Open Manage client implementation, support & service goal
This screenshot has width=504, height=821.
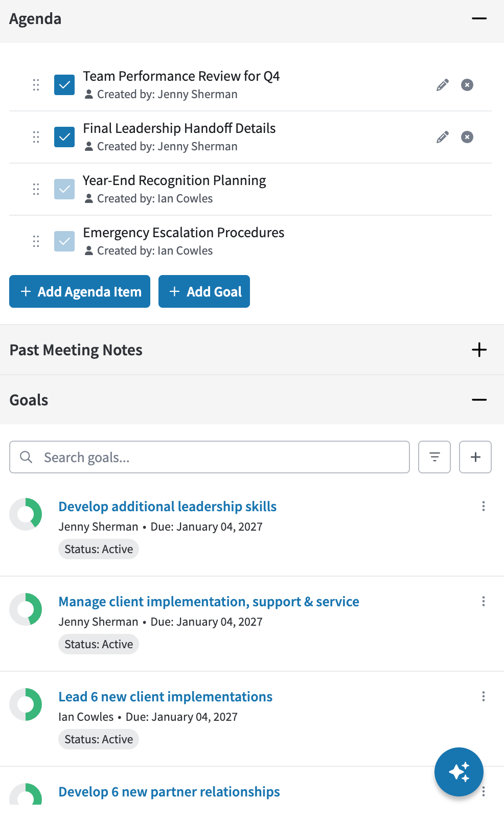(x=209, y=602)
